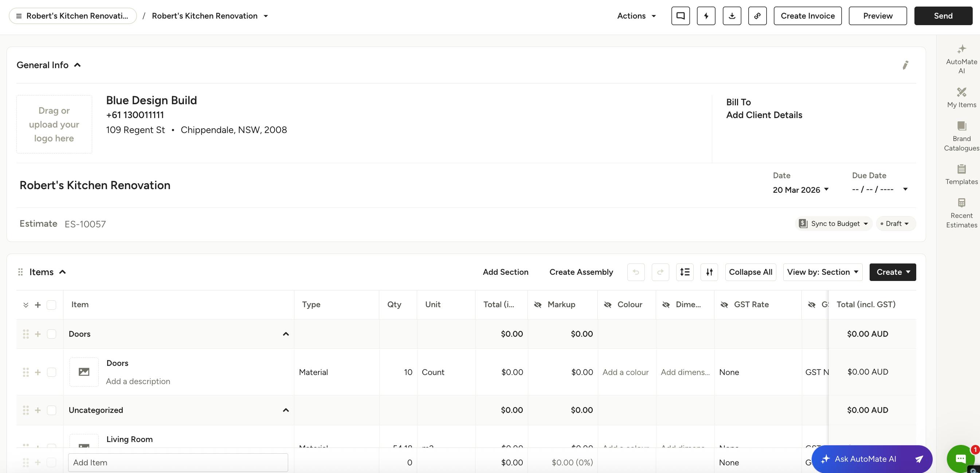The width and height of the screenshot is (980, 473).
Task: Toggle the Markup column visibility eye icon
Action: [538, 305]
